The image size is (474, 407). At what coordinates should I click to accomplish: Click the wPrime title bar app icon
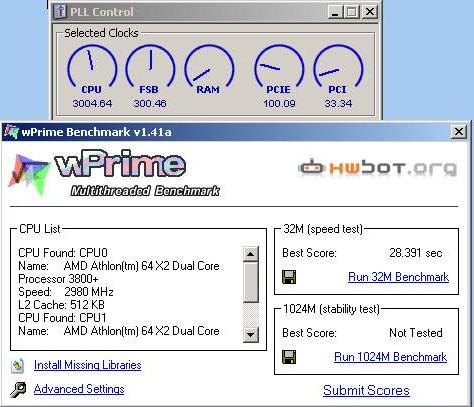pyautogui.click(x=11, y=132)
